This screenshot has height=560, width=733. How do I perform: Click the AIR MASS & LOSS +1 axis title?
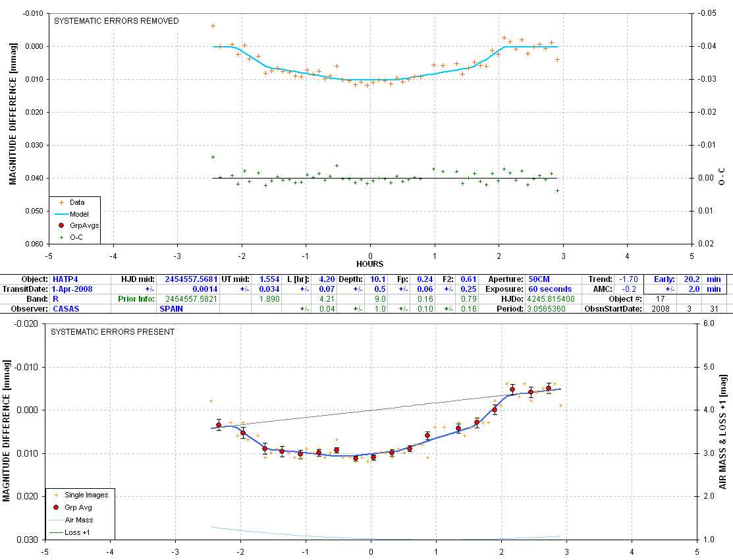pyautogui.click(x=722, y=432)
